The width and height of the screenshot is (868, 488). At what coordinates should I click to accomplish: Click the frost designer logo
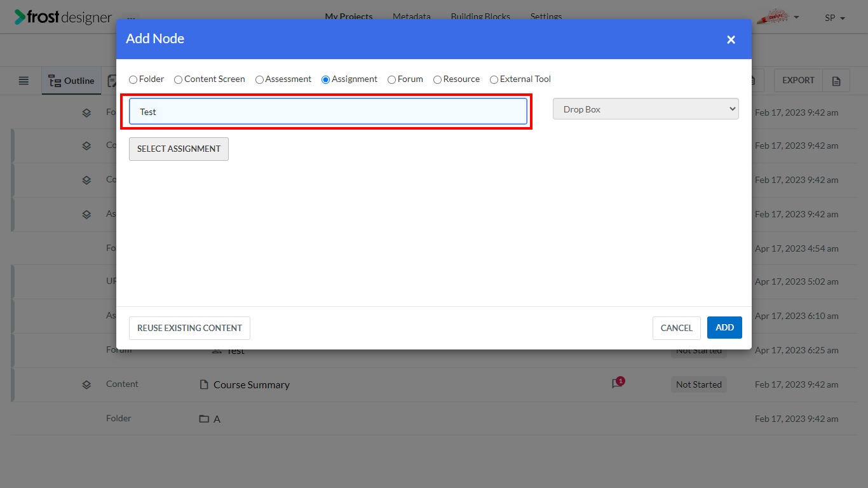tap(64, 17)
